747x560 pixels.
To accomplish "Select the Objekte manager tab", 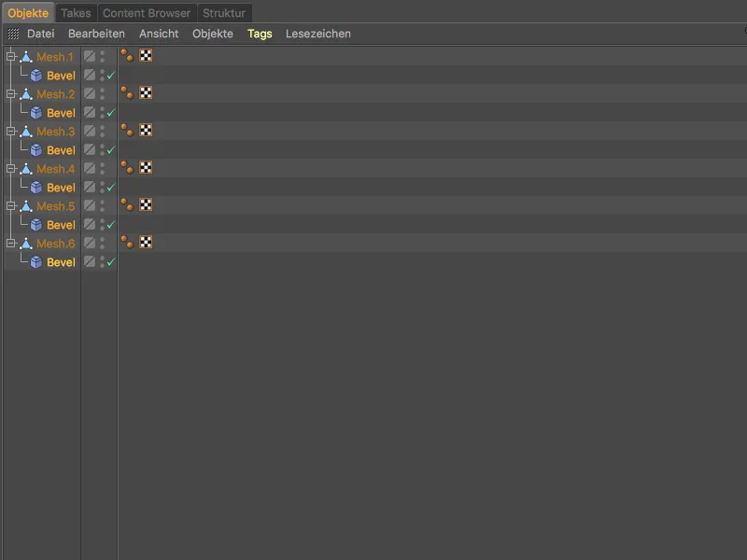I will pyautogui.click(x=28, y=13).
